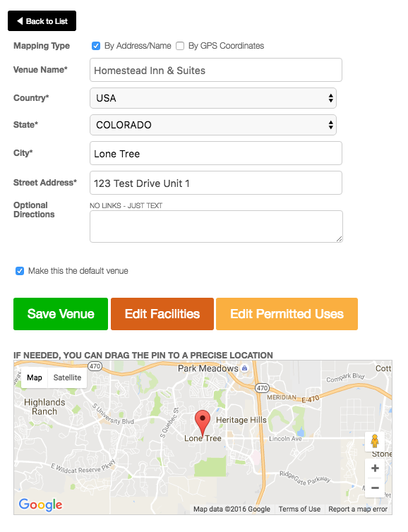The image size is (408, 532).
Task: Open the Country dropdown showing USA
Action: 213,98
